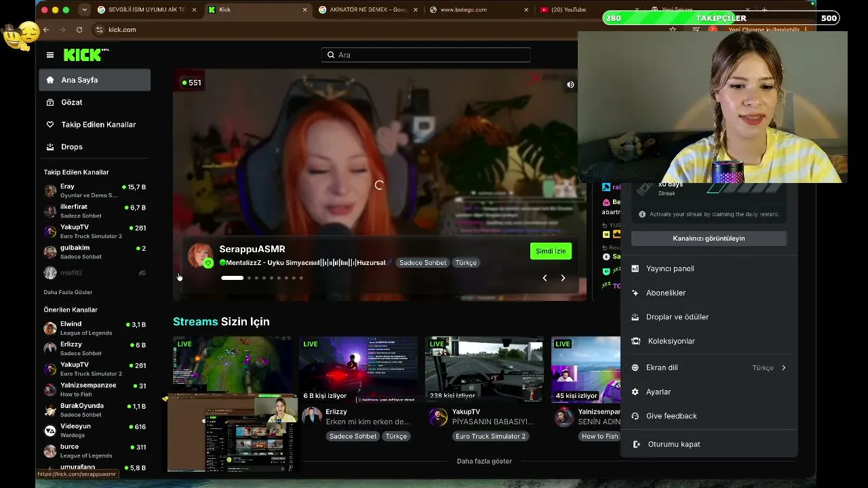Viewport: 868px width, 488px height.
Task: Open Takip Edilen Kanallar page
Action: (x=95, y=125)
